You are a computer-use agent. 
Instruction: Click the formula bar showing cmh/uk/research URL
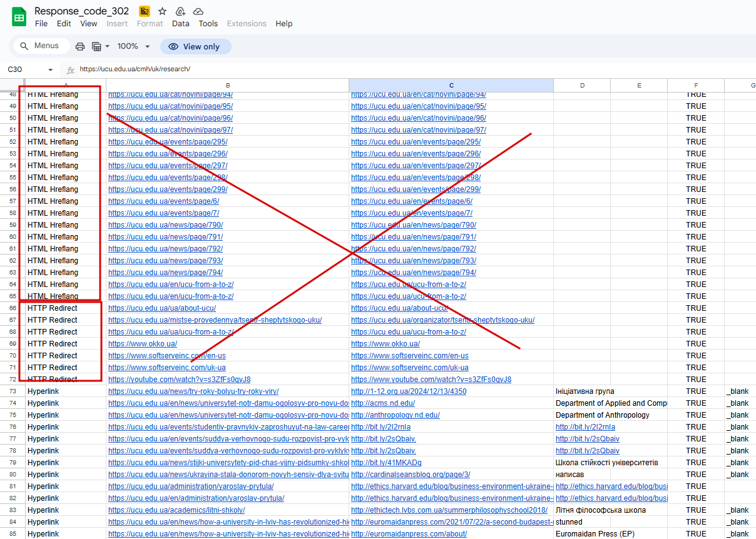[x=413, y=69]
